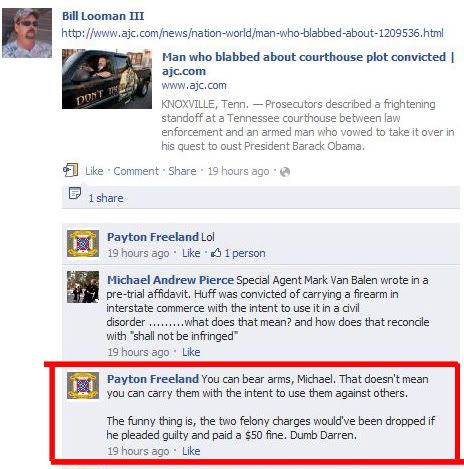Screen dimensions: 464x469
Task: Click the public globe privacy icon
Action: pyautogui.click(x=285, y=172)
